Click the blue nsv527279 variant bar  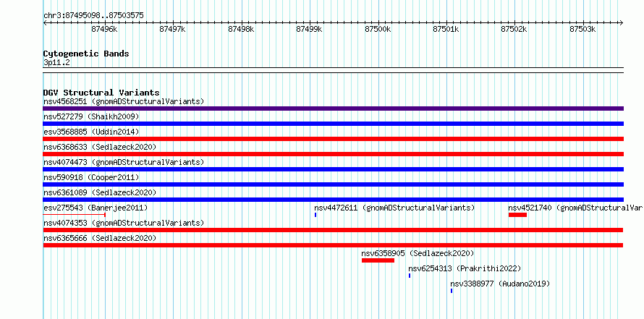coord(333,124)
